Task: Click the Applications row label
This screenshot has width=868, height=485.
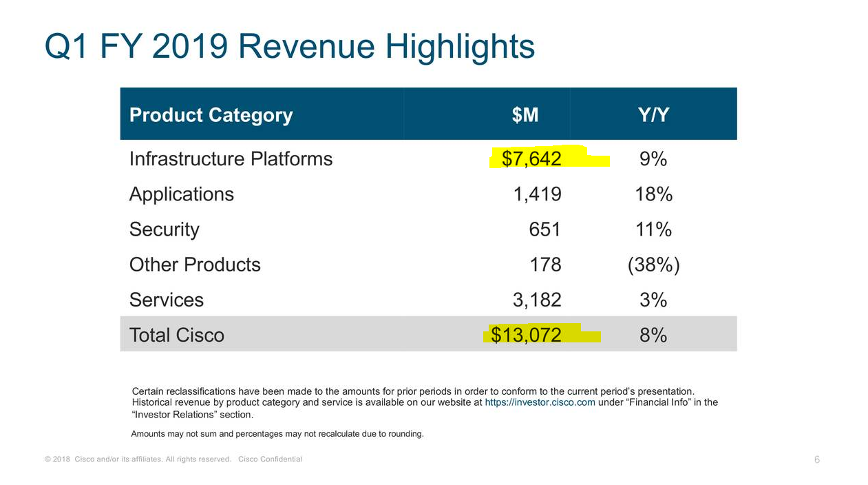Action: 182,195
